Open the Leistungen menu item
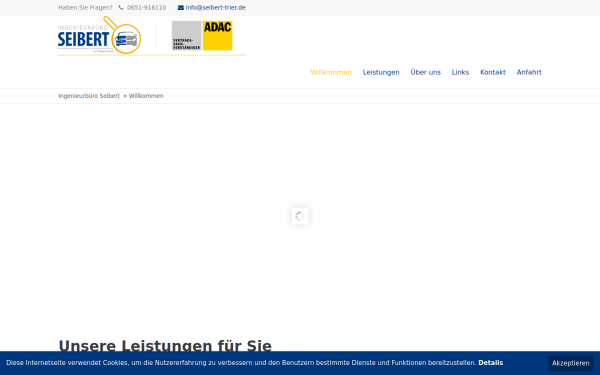 click(381, 72)
